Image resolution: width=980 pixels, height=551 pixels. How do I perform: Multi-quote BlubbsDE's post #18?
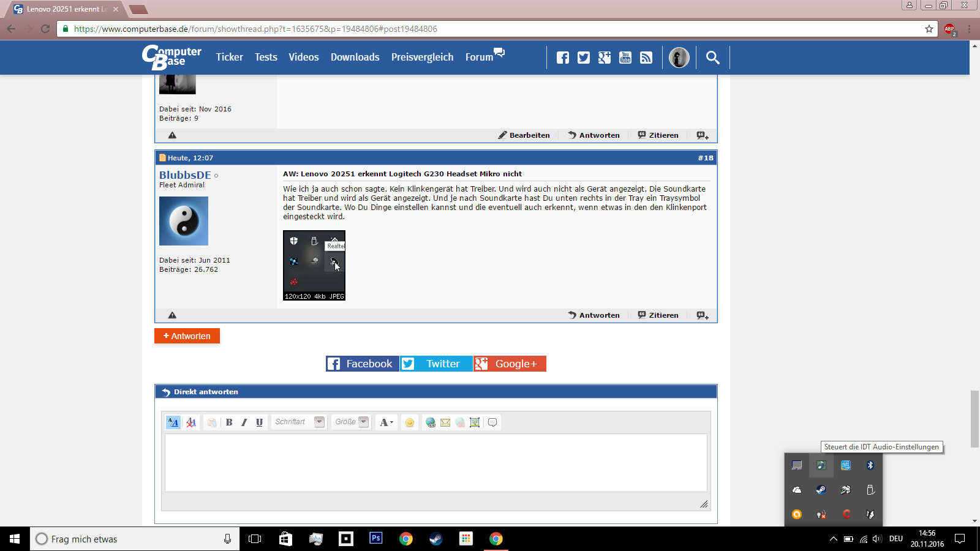pyautogui.click(x=703, y=315)
